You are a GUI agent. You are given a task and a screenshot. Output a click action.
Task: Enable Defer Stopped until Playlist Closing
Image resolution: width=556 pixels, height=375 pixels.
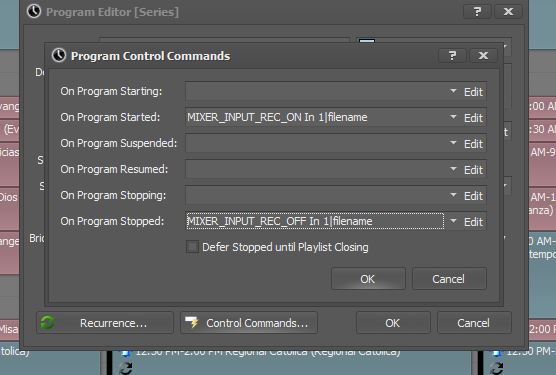(x=193, y=247)
